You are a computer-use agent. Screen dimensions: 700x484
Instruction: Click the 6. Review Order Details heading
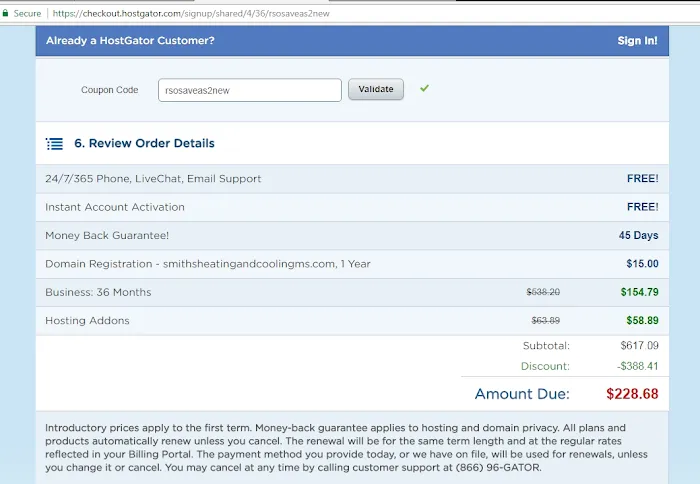[x=144, y=144]
